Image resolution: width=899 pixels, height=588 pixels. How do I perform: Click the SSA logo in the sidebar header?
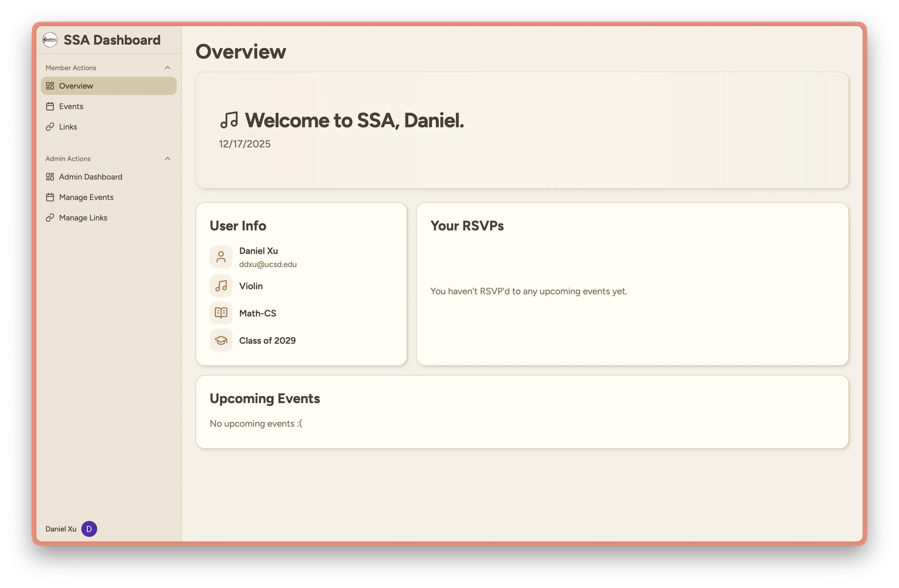coord(49,40)
